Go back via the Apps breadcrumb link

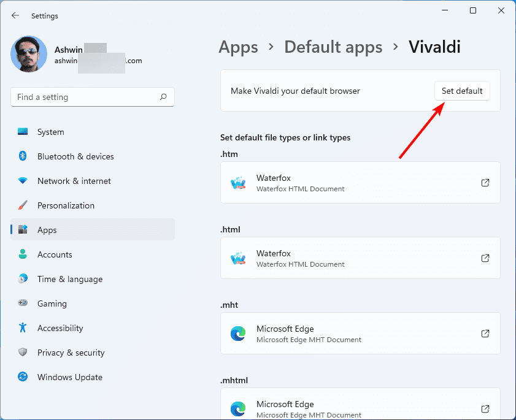point(238,47)
